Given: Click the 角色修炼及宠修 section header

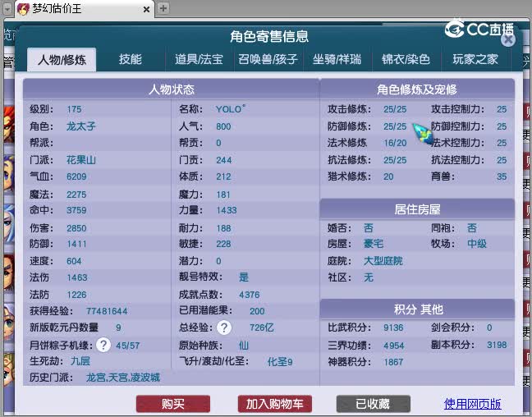Looking at the screenshot, I should [x=417, y=89].
